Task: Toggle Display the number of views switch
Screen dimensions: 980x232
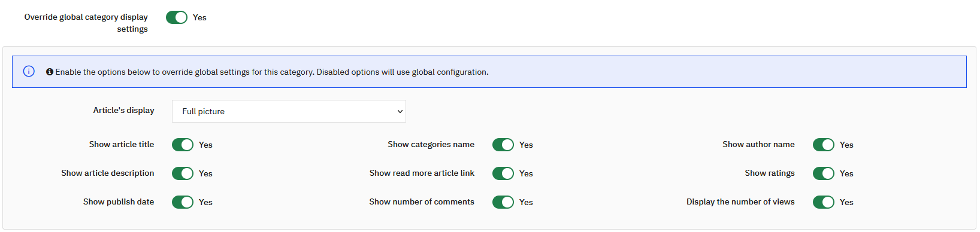Action: [824, 202]
